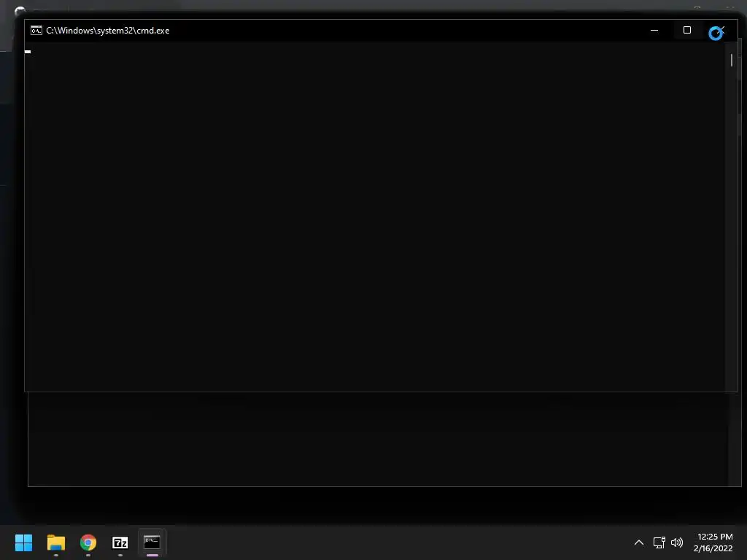Click the title text C:\Windows\system32\cmd.exe
This screenshot has width=747, height=560.
(x=108, y=31)
